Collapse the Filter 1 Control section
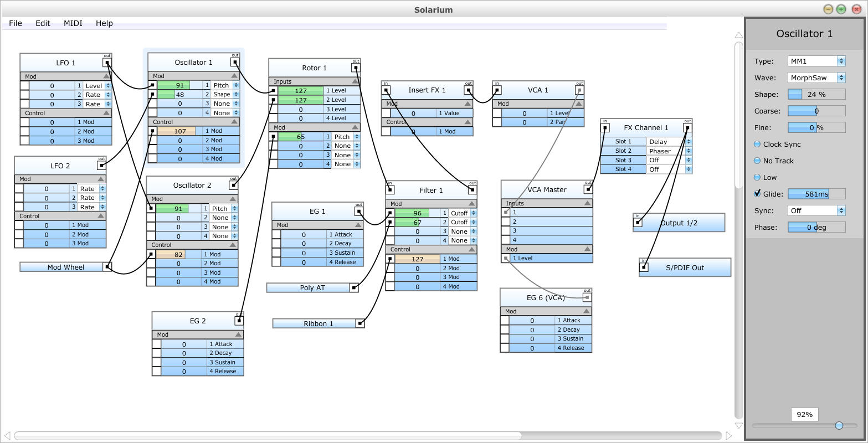The width and height of the screenshot is (868, 443). tap(472, 250)
